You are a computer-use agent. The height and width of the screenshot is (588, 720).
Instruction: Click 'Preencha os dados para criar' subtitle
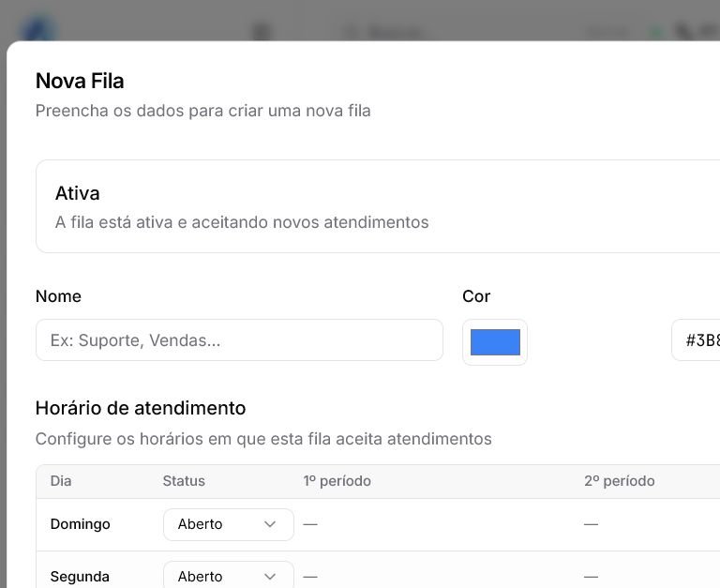point(202,111)
